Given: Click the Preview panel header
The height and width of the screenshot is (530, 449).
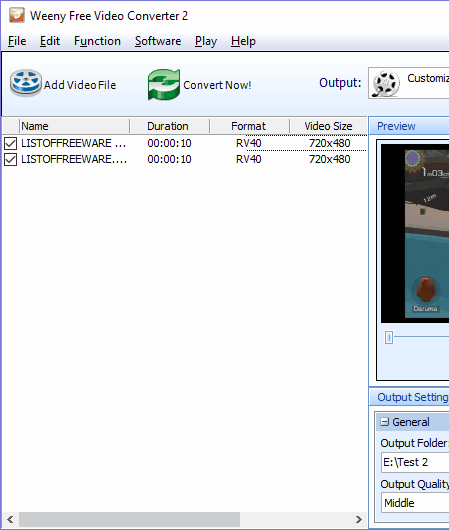Looking at the screenshot, I should click(409, 126).
